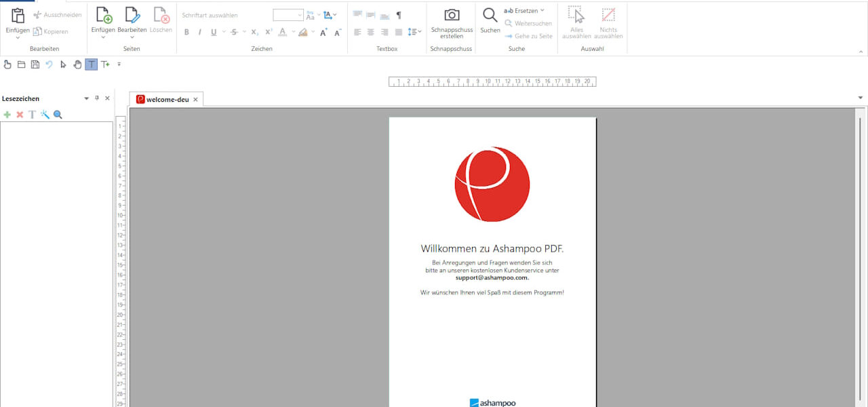Click the bookmark search magnifier icon
The image size is (868, 407).
(58, 115)
